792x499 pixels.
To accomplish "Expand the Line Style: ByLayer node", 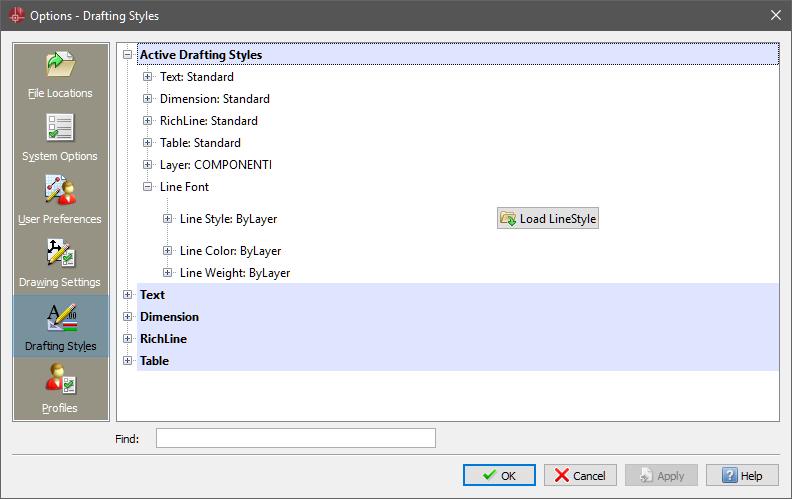I will coord(167,219).
